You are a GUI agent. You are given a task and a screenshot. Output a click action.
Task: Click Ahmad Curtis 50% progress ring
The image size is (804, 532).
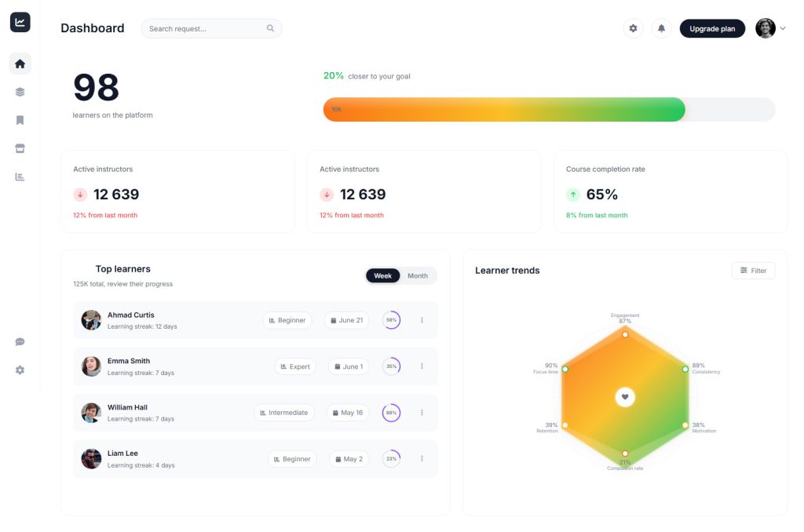click(391, 320)
